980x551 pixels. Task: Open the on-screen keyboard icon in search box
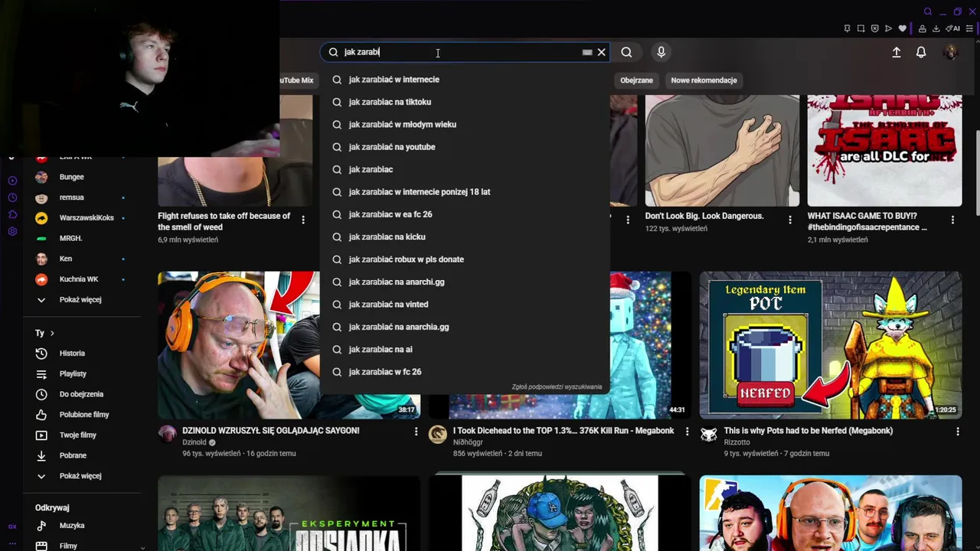pyautogui.click(x=587, y=52)
